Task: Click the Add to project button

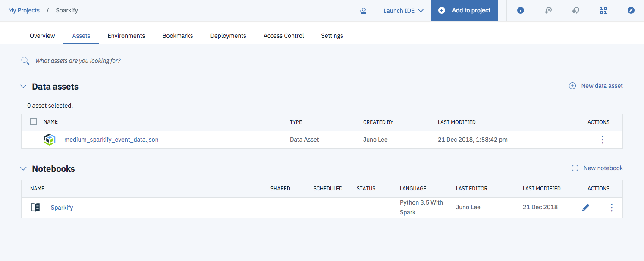Action: [x=464, y=11]
